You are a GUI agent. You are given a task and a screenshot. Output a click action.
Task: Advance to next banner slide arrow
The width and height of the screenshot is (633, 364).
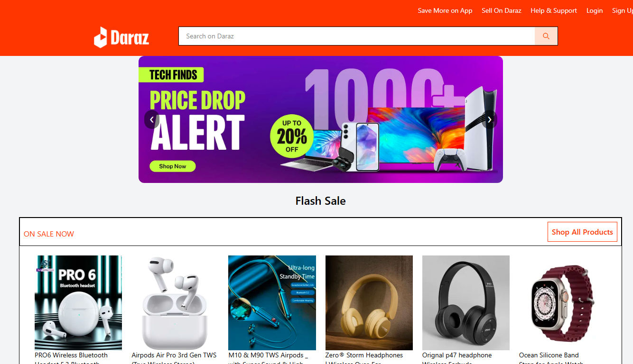click(x=490, y=119)
